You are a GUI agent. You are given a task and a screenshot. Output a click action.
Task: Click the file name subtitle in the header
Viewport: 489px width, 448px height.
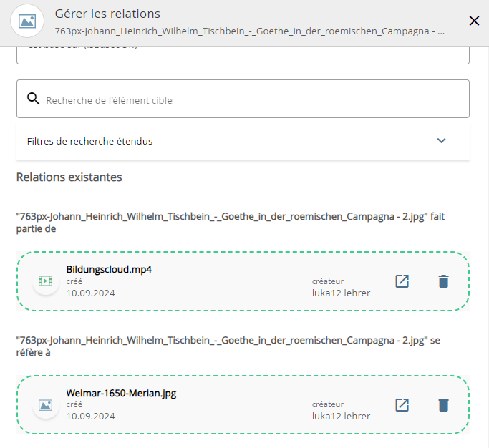(x=251, y=32)
